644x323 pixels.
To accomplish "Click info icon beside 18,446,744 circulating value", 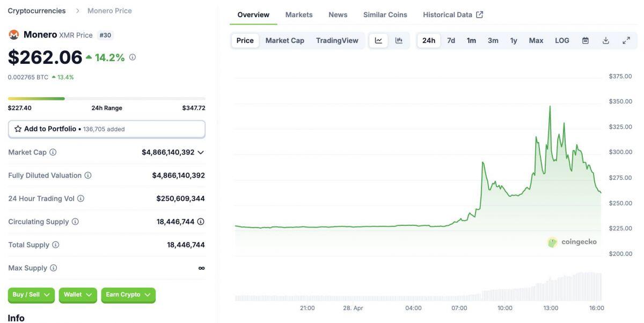I will [201, 222].
